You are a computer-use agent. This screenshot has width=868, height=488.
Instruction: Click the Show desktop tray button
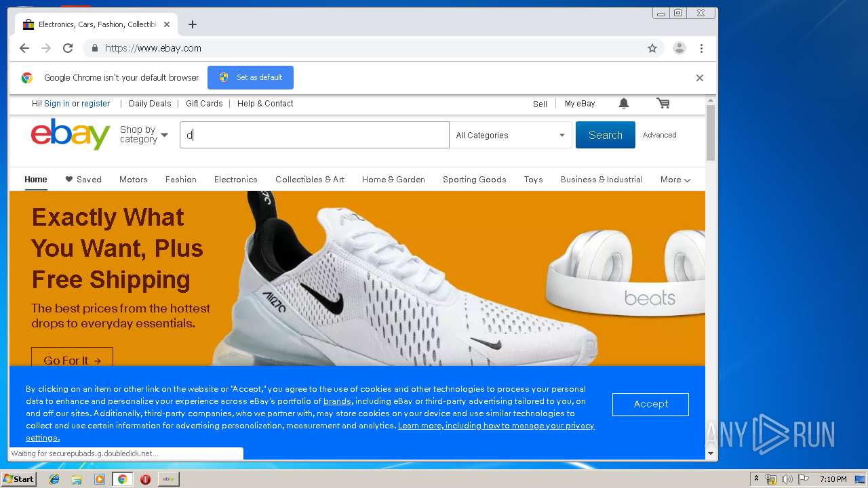(861, 479)
